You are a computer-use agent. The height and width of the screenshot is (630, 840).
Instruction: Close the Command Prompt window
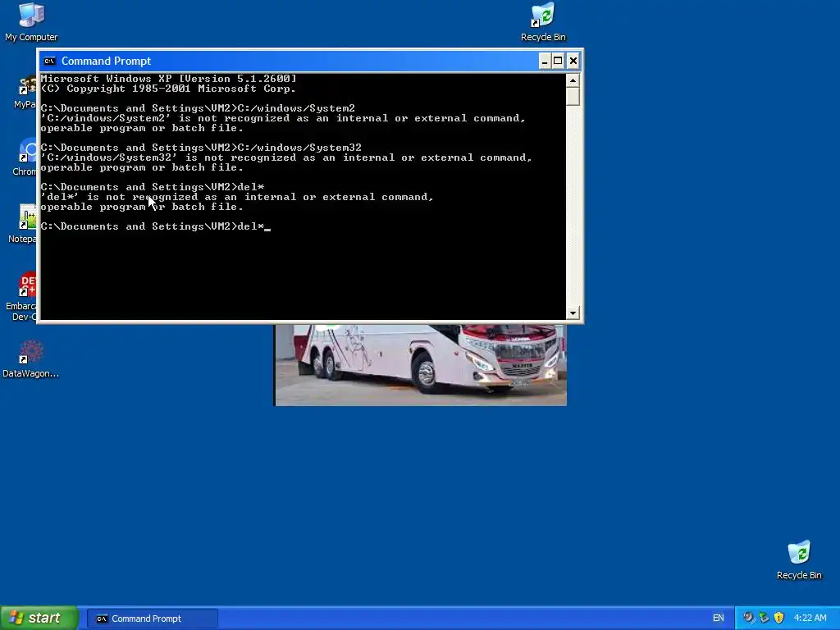(x=573, y=61)
